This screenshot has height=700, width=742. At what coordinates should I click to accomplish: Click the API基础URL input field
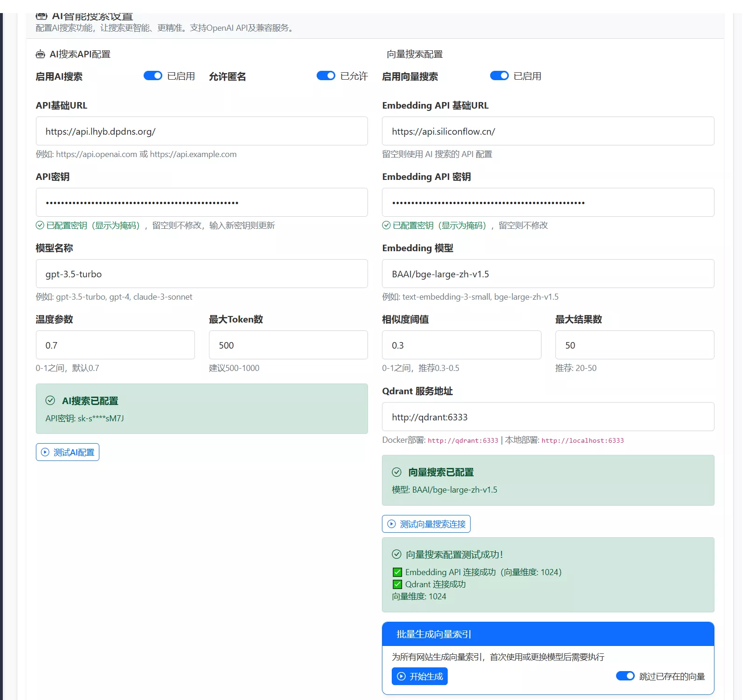point(201,131)
